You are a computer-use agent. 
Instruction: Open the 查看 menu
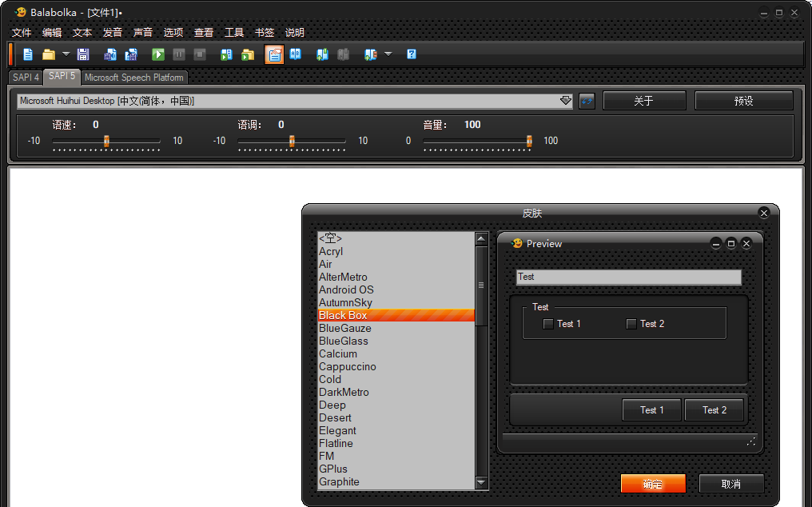[204, 32]
